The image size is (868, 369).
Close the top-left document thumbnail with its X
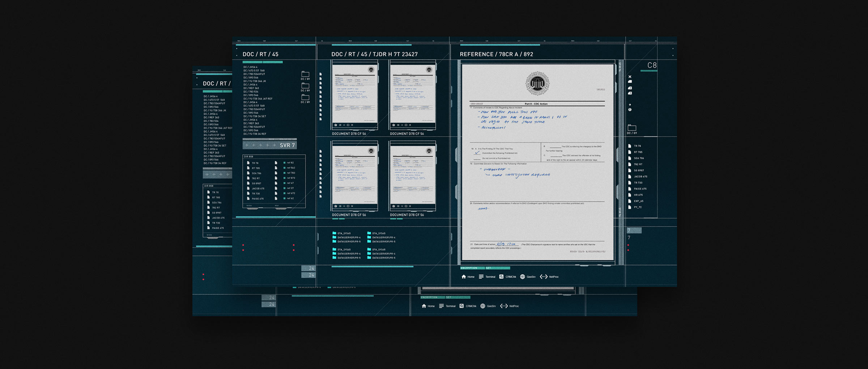[x=352, y=125]
